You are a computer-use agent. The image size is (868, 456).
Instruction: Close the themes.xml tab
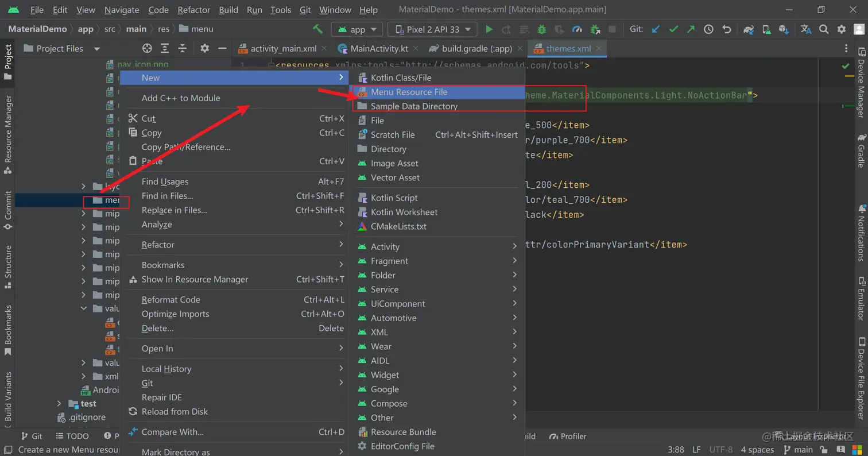point(599,49)
